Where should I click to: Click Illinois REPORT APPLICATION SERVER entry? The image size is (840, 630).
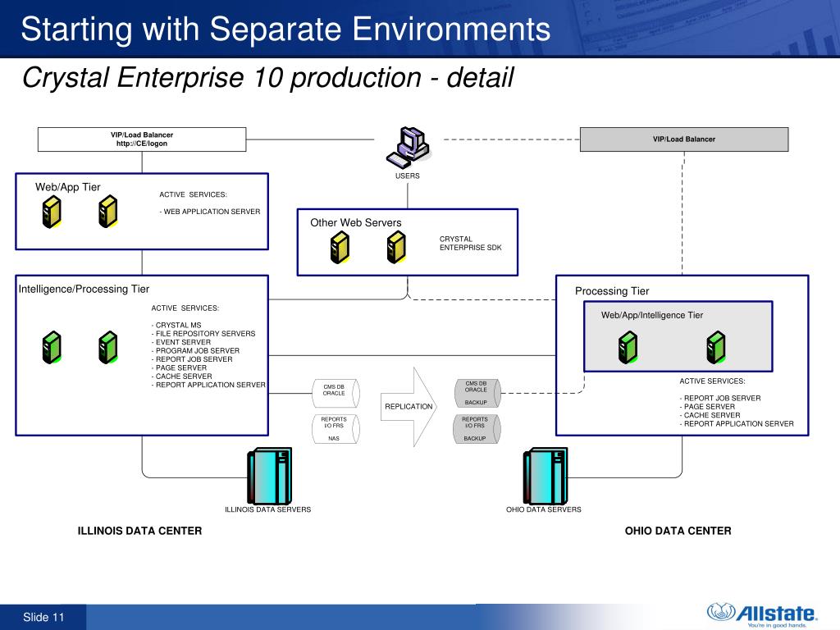click(208, 386)
